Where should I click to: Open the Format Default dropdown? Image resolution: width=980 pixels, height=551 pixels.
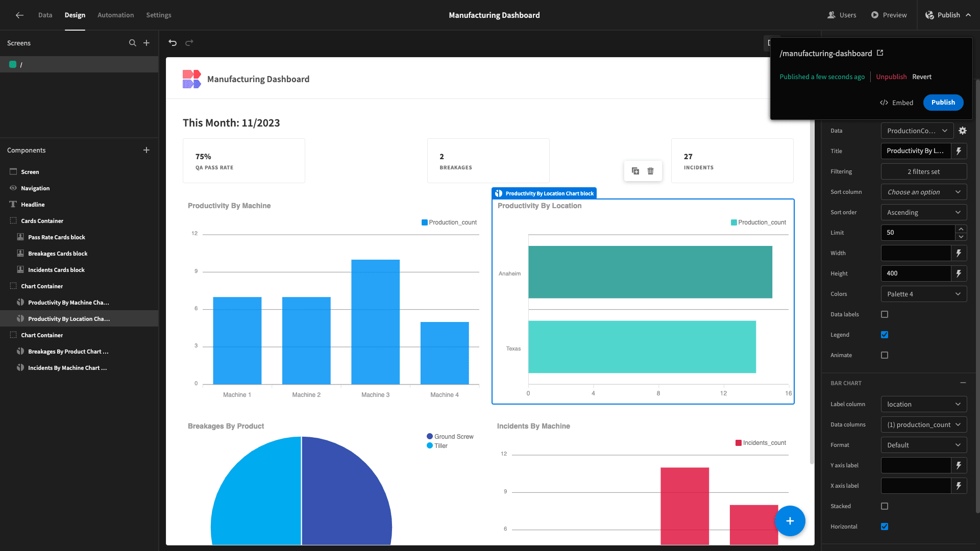point(924,445)
